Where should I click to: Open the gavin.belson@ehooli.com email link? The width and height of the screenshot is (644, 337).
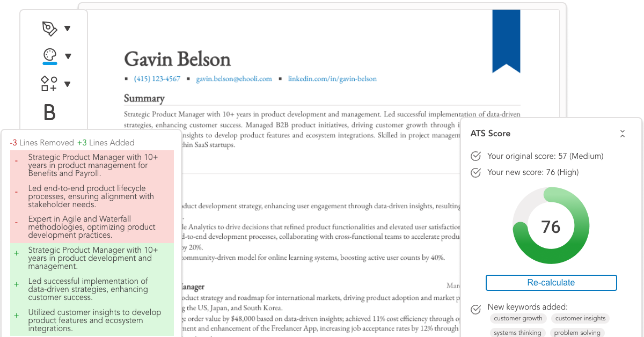(x=234, y=79)
